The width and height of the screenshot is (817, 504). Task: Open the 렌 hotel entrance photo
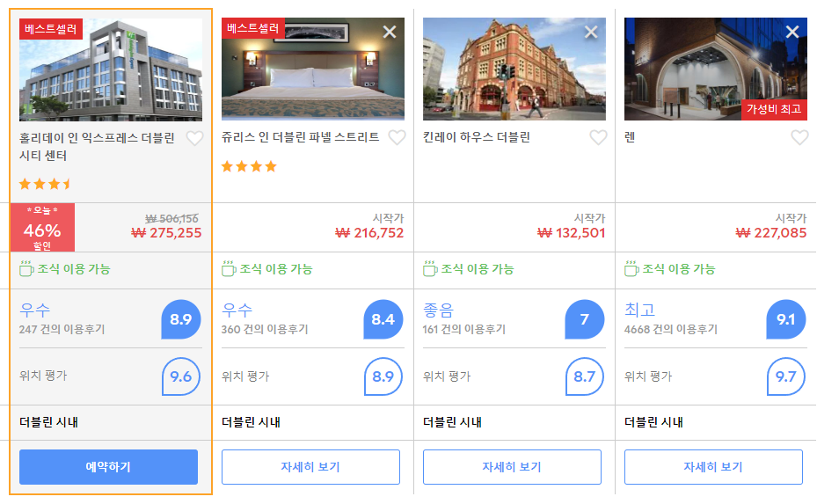pyautogui.click(x=716, y=69)
